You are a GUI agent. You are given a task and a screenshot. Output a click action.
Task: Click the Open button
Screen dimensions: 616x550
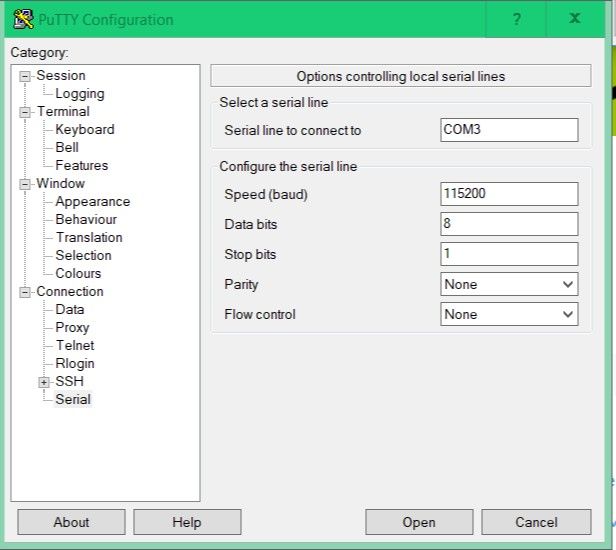pyautogui.click(x=419, y=522)
